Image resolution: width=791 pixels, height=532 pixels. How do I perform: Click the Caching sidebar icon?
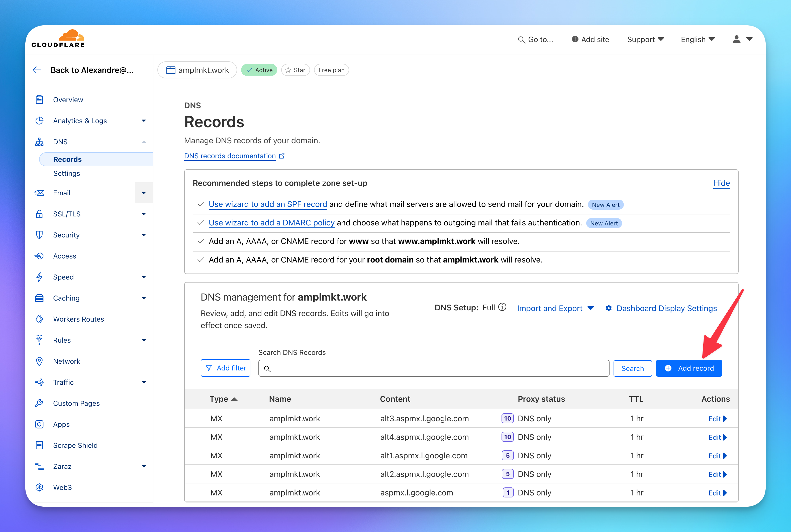coord(39,298)
